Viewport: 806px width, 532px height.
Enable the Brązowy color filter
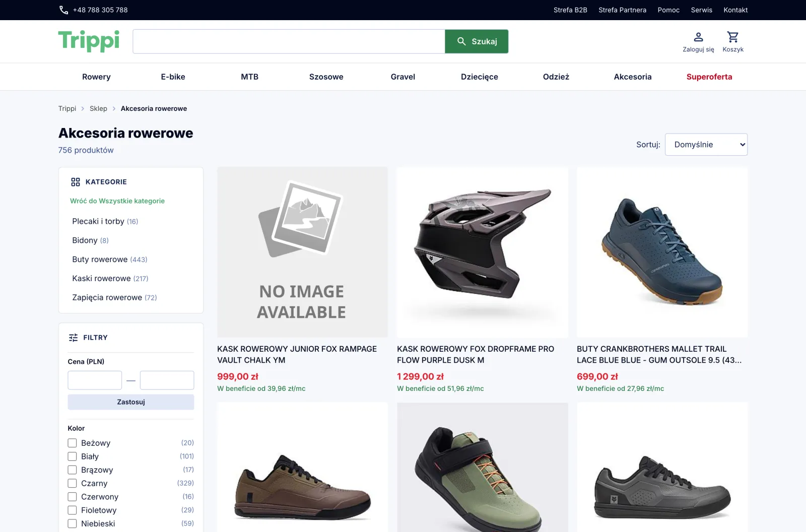coord(72,470)
